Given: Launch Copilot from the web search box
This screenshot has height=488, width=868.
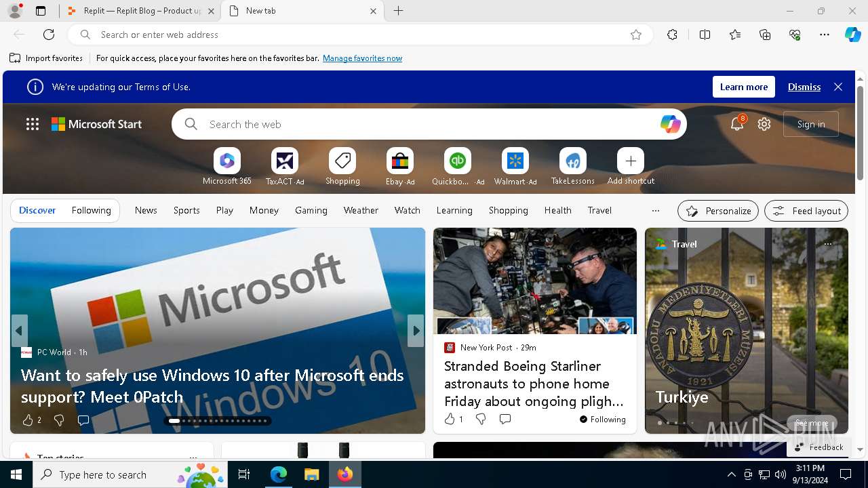Looking at the screenshot, I should pos(670,124).
